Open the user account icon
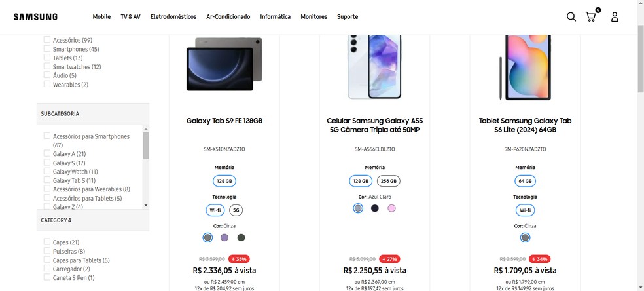 615,17
